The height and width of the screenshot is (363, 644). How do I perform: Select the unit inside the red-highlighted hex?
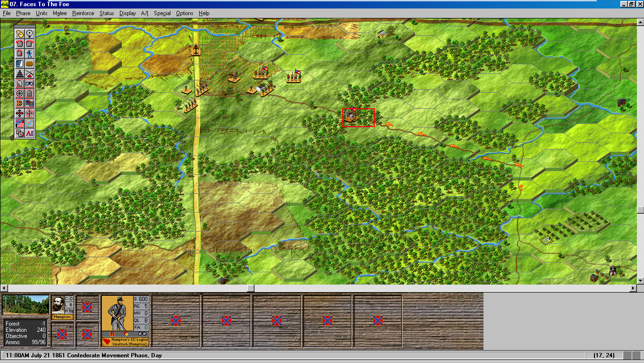[x=351, y=116]
